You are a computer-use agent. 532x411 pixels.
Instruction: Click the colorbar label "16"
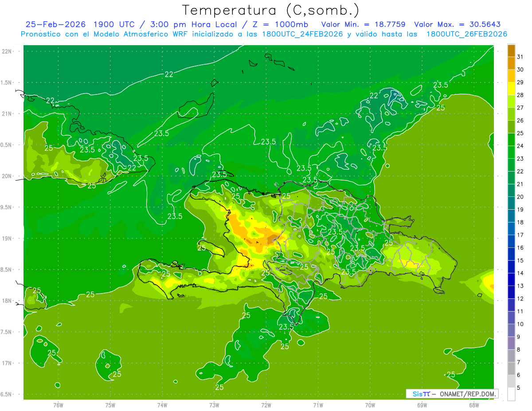click(520, 248)
